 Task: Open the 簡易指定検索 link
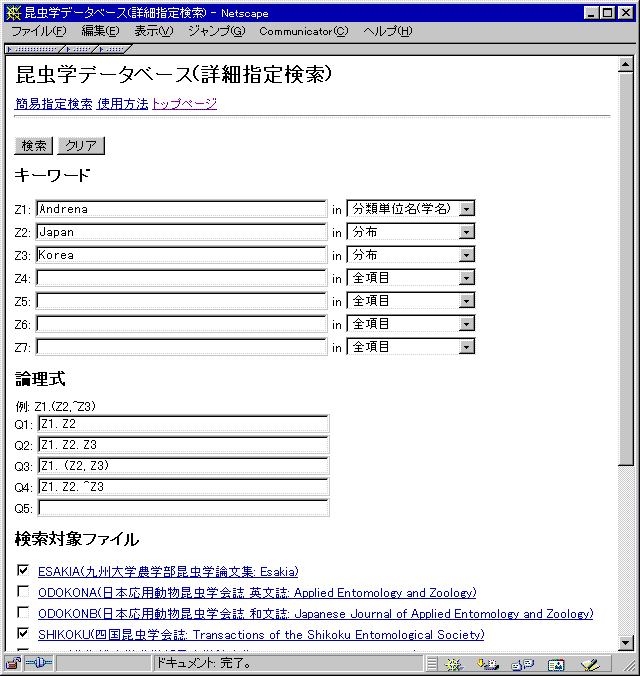(53, 104)
